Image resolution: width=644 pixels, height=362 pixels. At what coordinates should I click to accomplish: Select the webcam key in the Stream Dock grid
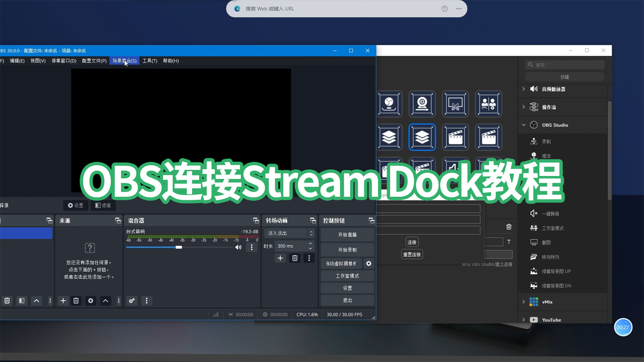[422, 104]
